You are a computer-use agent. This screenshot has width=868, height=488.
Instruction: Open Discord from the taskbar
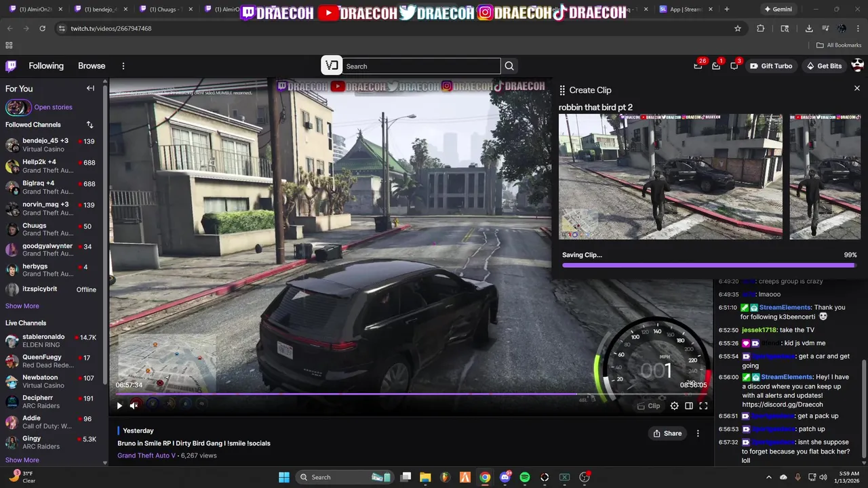click(505, 477)
